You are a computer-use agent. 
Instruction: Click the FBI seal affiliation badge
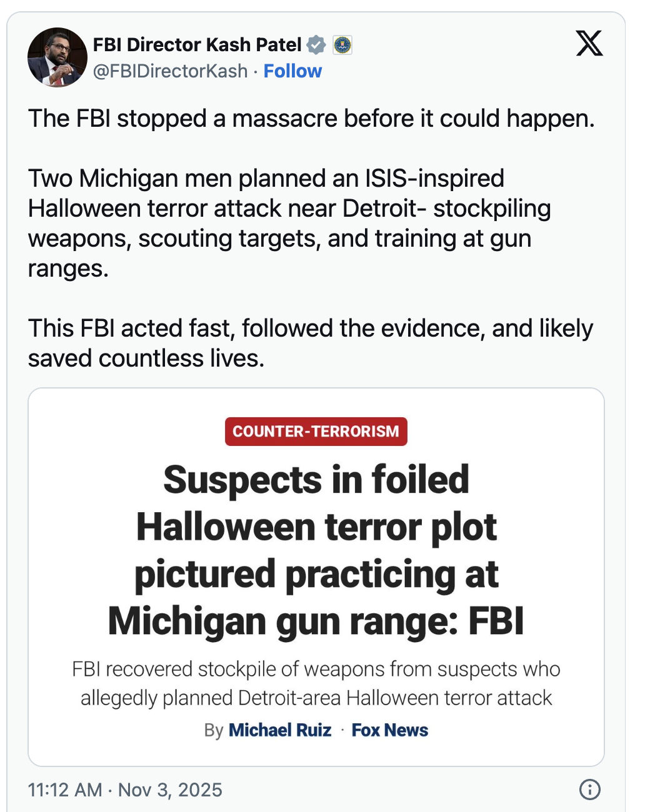pyautogui.click(x=342, y=45)
